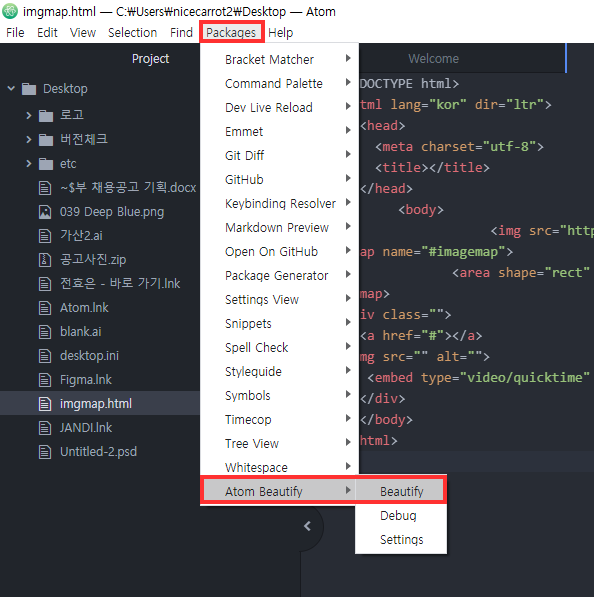This screenshot has height=597, width=594.
Task: Open 공고사진.zip in tree view
Action: click(x=93, y=260)
